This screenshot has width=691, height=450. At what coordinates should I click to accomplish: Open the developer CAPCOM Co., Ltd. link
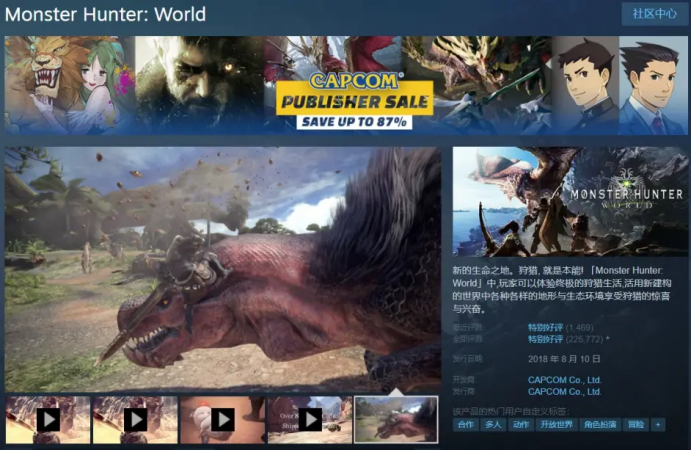pos(564,380)
